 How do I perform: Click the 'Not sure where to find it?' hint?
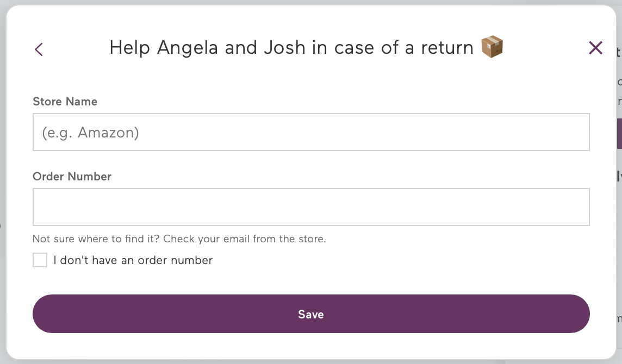(96, 239)
